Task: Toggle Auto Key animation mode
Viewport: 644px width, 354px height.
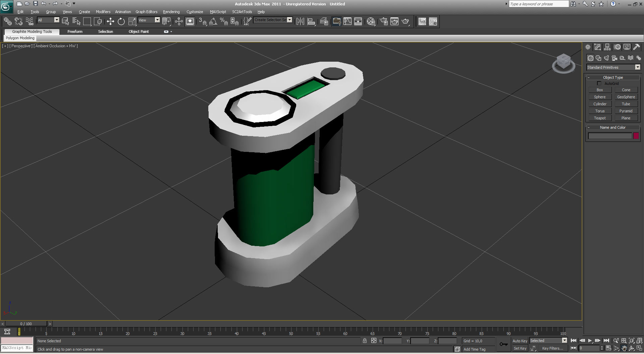Action: pos(520,341)
